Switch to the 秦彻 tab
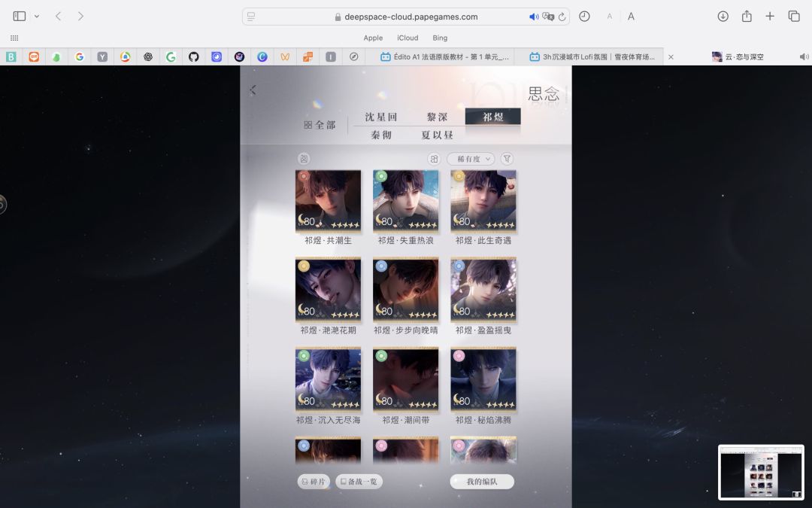Viewport: 812px width, 508px height. 381,135
